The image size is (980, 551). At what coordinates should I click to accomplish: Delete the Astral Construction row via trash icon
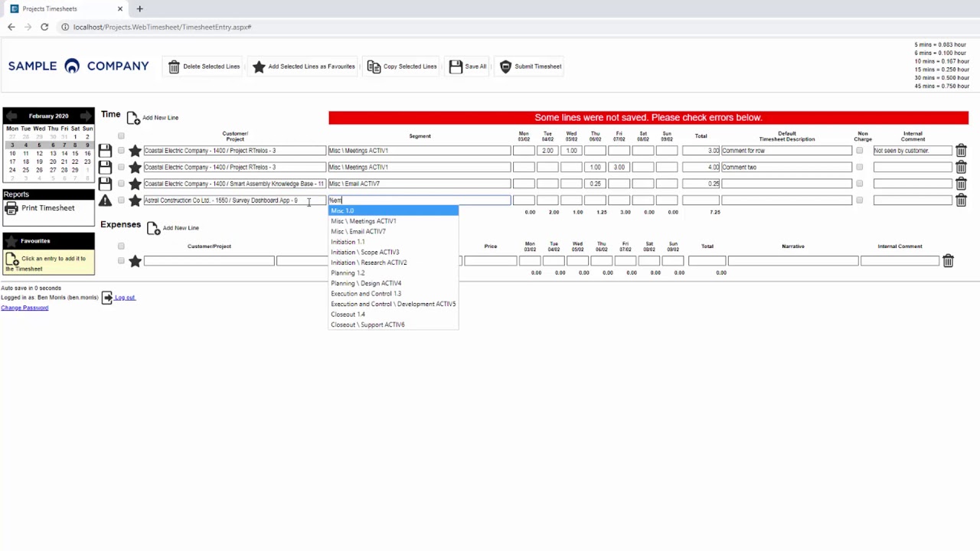point(961,201)
